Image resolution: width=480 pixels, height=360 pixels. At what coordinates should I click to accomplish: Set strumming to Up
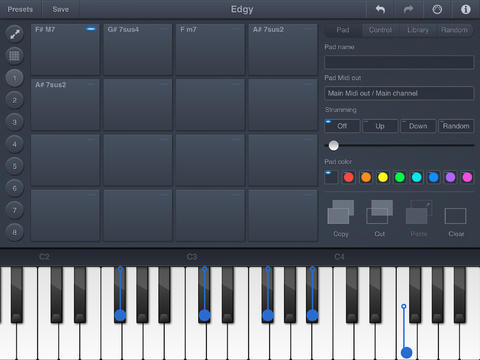pyautogui.click(x=380, y=126)
